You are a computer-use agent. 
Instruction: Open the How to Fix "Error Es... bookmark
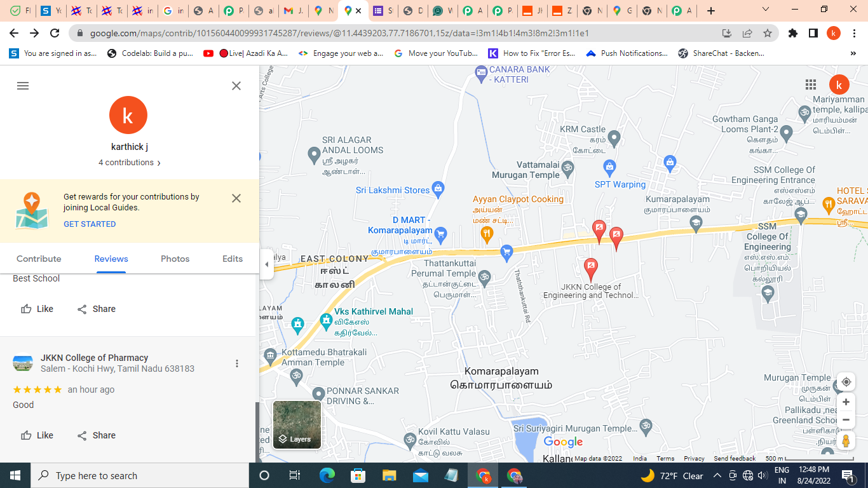[531, 53]
